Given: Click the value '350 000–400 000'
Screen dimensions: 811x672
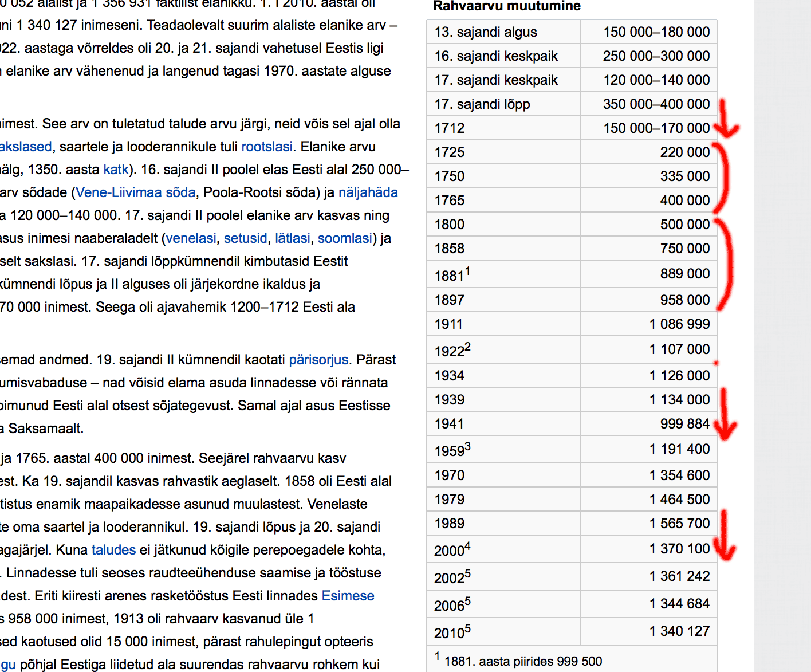Looking at the screenshot, I should point(656,104).
